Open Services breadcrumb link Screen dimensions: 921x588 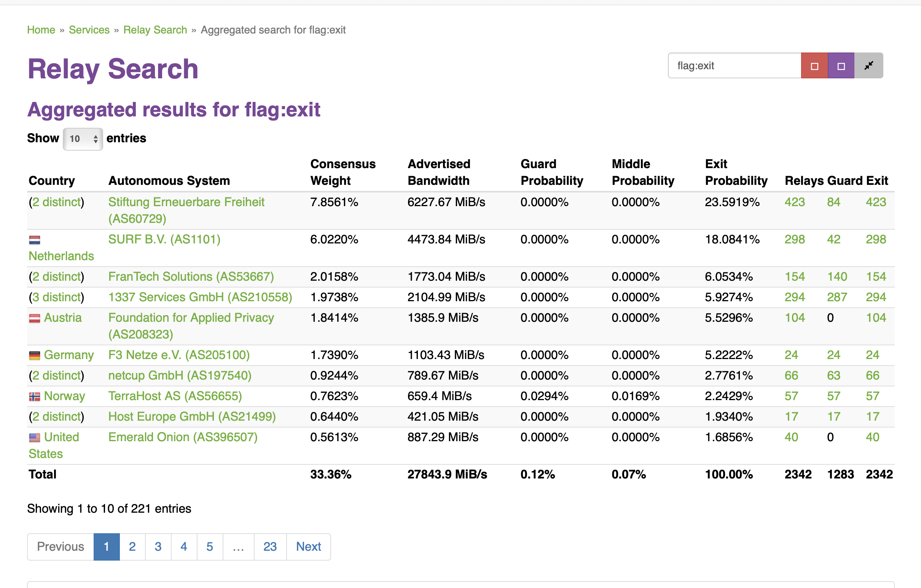click(x=89, y=30)
